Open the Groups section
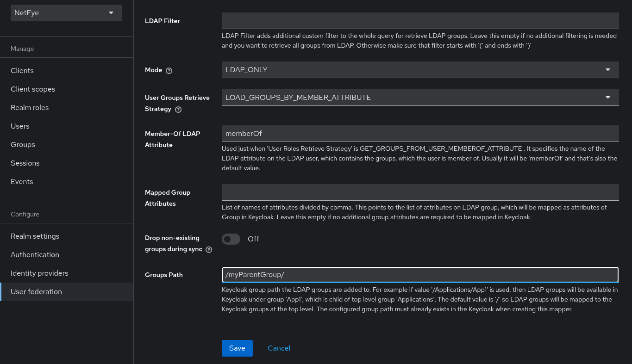 [23, 144]
